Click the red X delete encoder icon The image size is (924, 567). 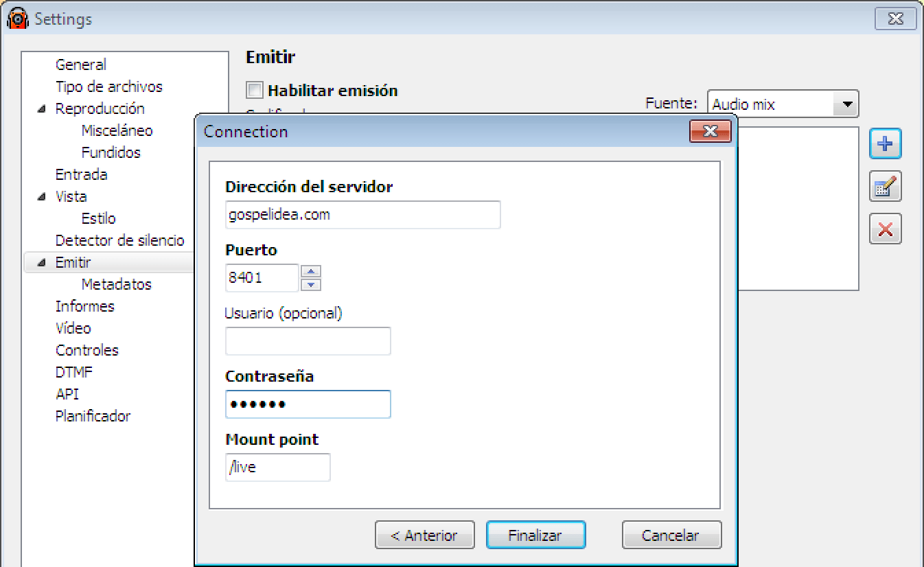(x=885, y=229)
